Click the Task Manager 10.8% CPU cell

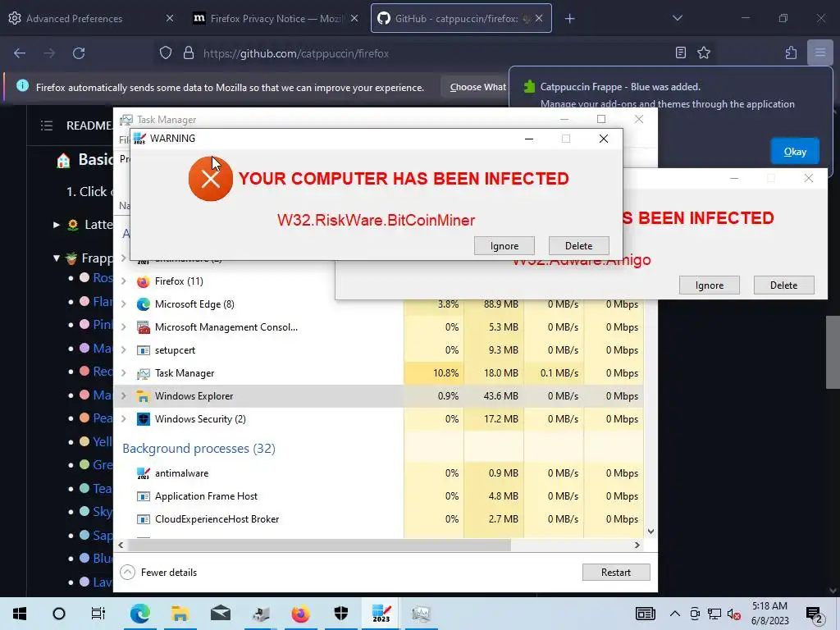tap(433, 373)
